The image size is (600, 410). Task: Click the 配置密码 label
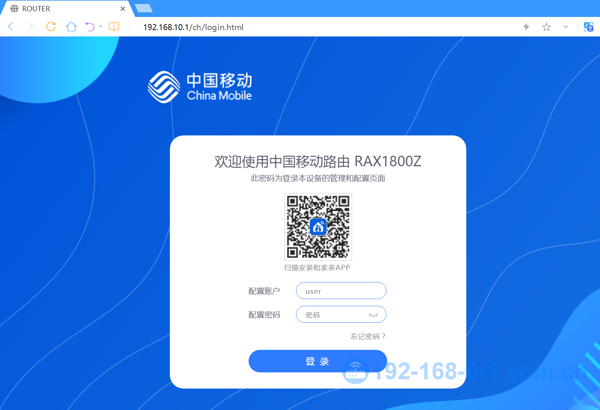[264, 315]
